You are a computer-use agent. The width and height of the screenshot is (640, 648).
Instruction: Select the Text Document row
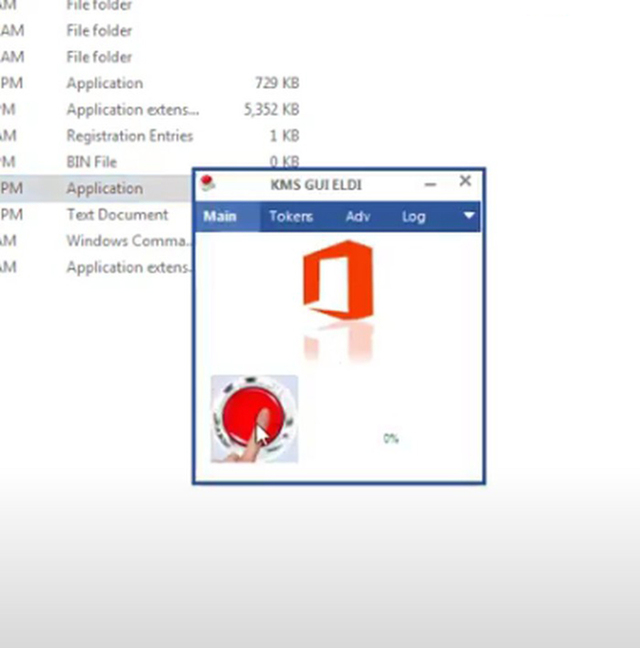coord(96,215)
